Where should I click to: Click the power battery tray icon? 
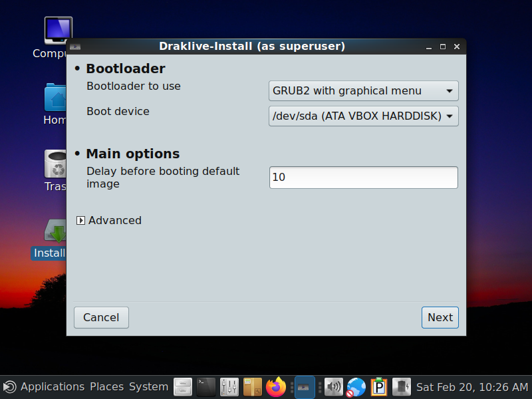click(402, 387)
